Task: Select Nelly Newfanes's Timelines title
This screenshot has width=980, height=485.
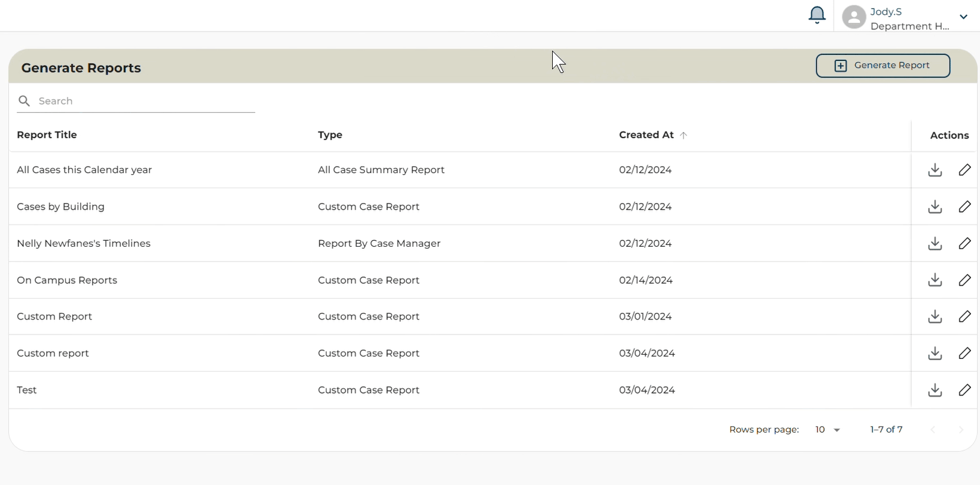Action: 84,244
